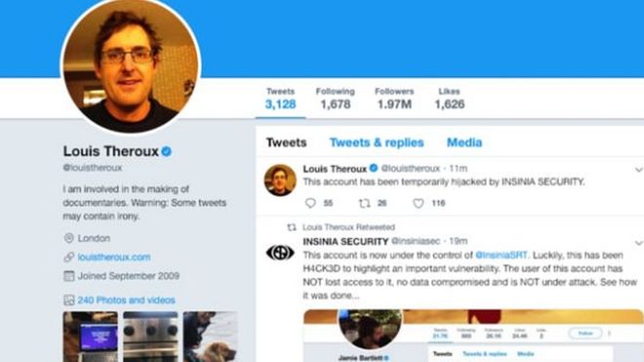The width and height of the screenshot is (644, 362).
Task: Click the small Louis Theroux tweet avatar
Action: tap(280, 180)
